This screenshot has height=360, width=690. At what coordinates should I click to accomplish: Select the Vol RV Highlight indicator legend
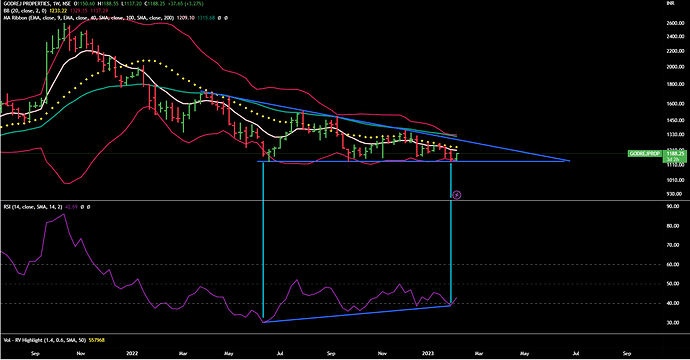[44, 340]
